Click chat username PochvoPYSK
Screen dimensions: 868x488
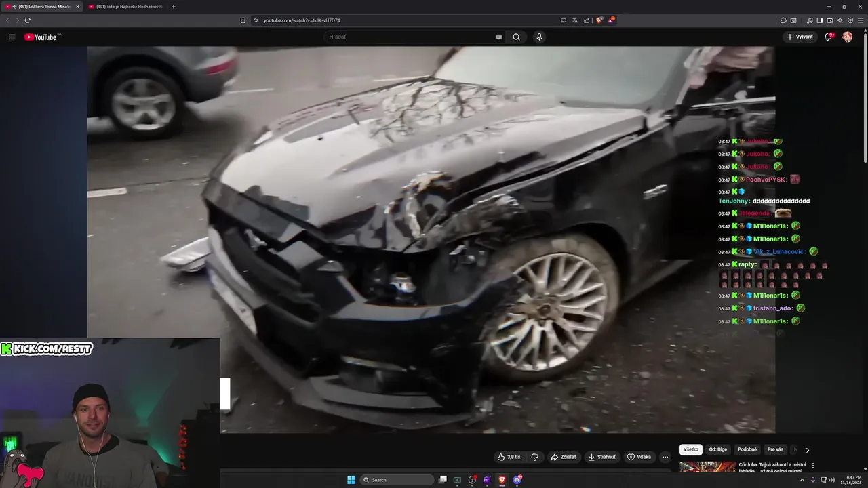(x=766, y=180)
